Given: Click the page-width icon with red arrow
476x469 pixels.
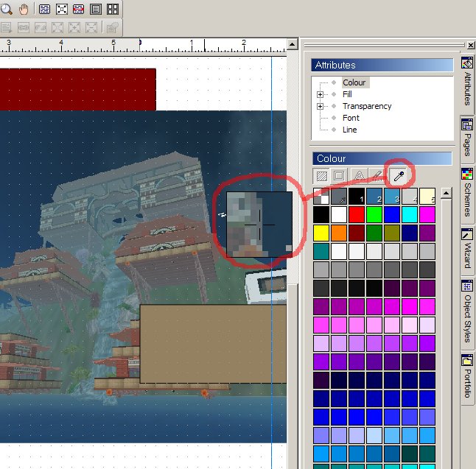Looking at the screenshot, I should 79,9.
